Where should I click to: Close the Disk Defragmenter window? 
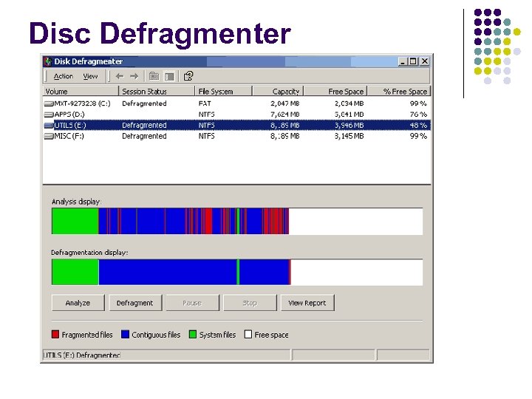point(424,61)
